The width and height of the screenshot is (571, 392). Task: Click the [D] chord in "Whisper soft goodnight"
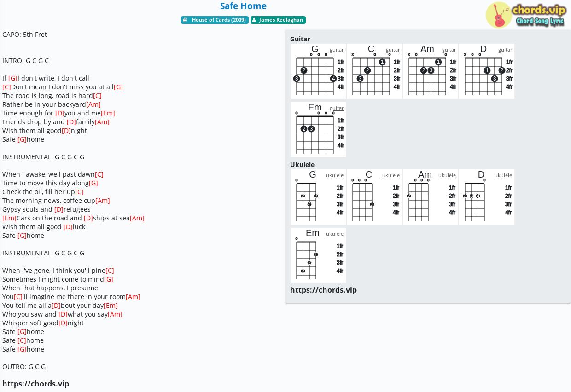tap(63, 323)
